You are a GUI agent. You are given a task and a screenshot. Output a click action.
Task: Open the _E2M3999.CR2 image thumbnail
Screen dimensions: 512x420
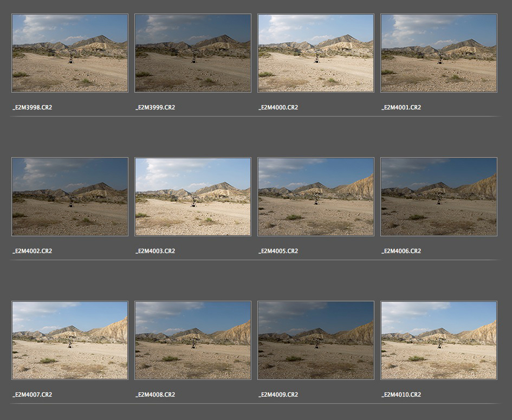[x=193, y=53]
